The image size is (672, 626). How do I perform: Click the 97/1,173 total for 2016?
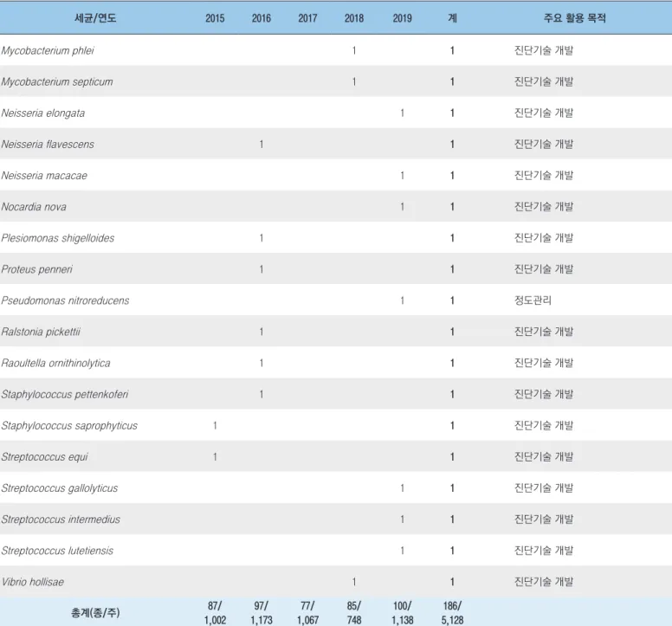coord(261,613)
